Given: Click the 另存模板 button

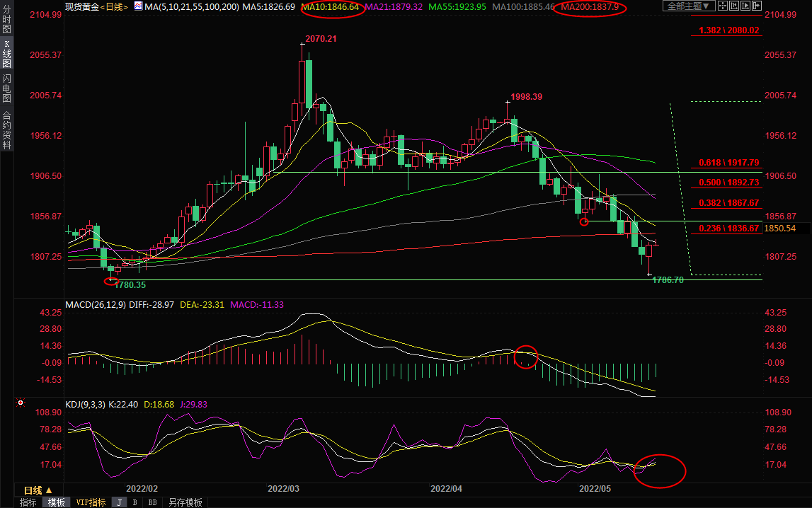Looking at the screenshot, I should [x=185, y=502].
